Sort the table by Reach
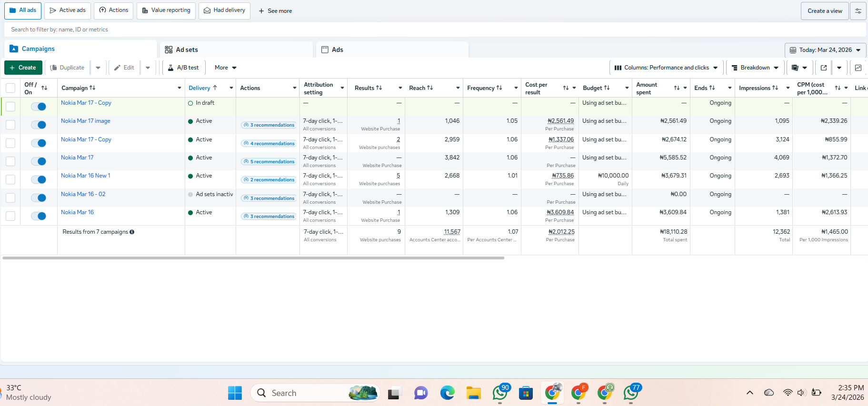This screenshot has height=406, width=868. [x=430, y=88]
